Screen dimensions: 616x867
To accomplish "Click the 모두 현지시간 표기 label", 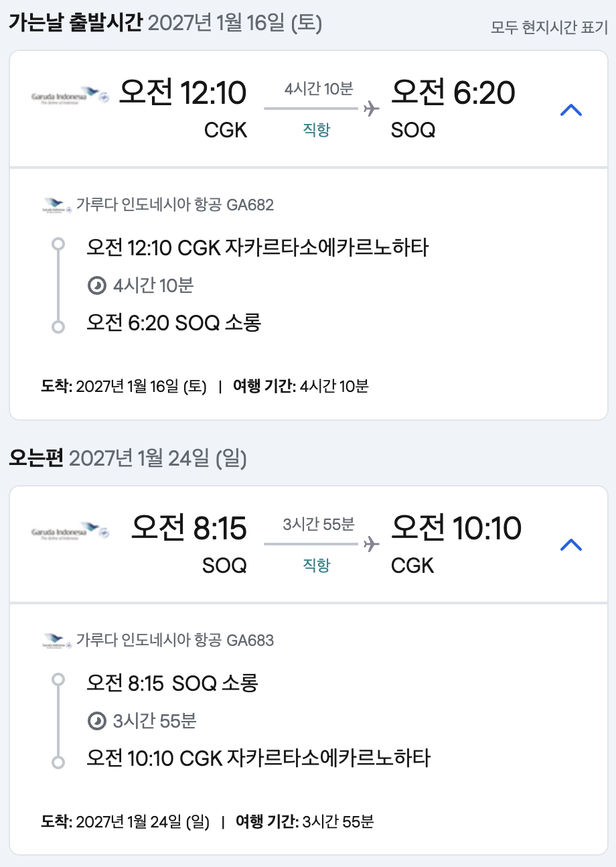I will click(549, 27).
